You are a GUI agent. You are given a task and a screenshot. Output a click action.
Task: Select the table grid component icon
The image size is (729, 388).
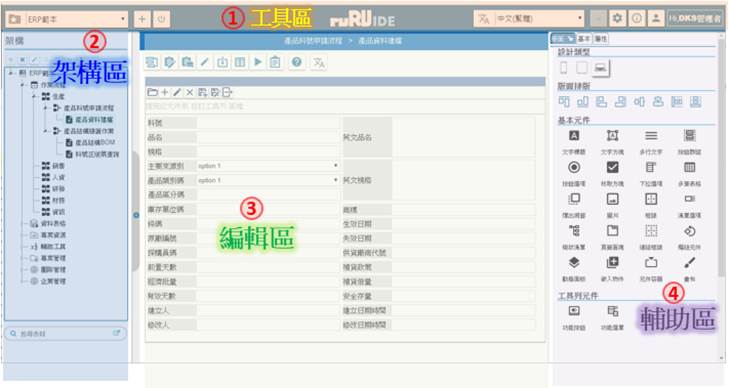tap(689, 167)
